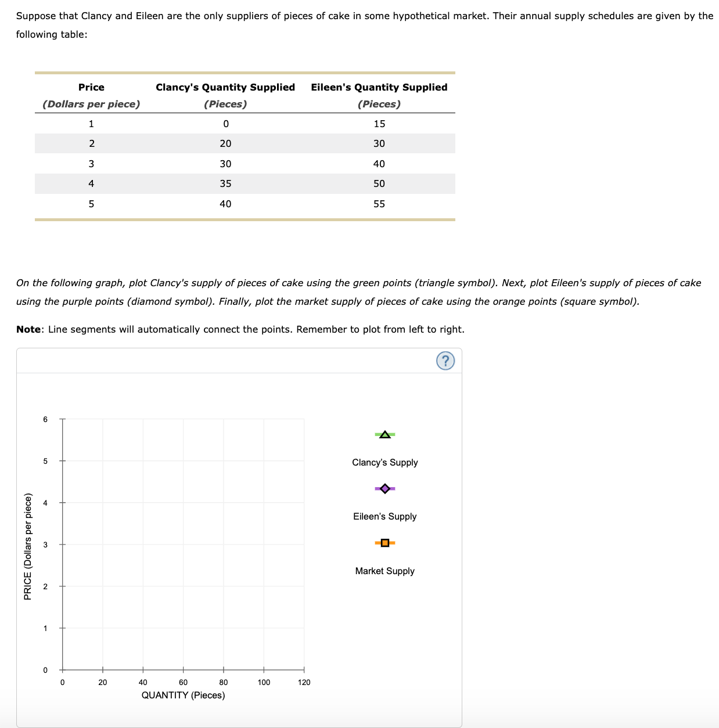
Task: Select the Eileen's Supply label text
Action: pos(384,516)
